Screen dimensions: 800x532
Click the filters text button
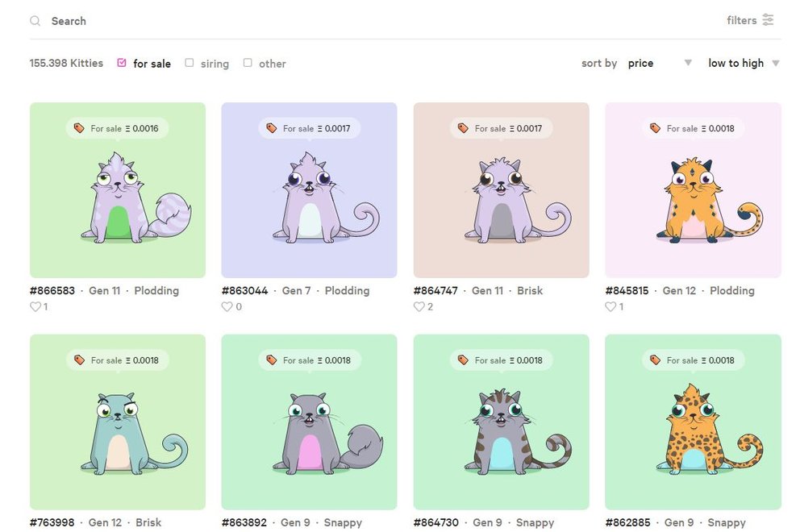(x=741, y=20)
